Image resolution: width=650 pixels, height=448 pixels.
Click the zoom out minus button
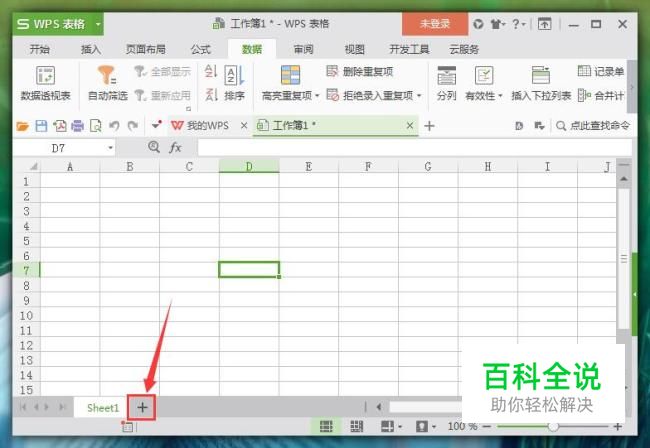487,426
